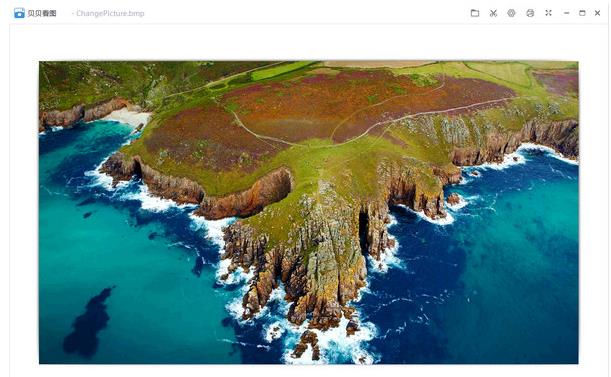Open the hexagon settings icon
The height and width of the screenshot is (377, 611).
tap(511, 13)
